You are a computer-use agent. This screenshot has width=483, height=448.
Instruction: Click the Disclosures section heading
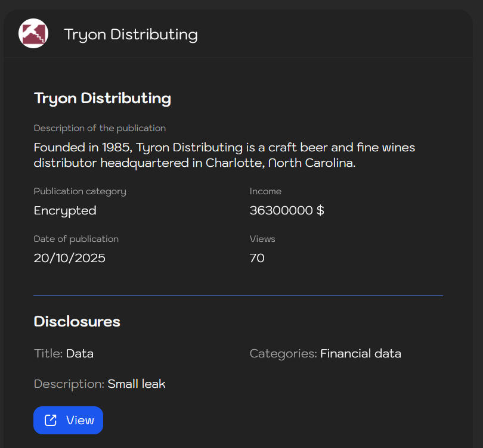point(77,321)
